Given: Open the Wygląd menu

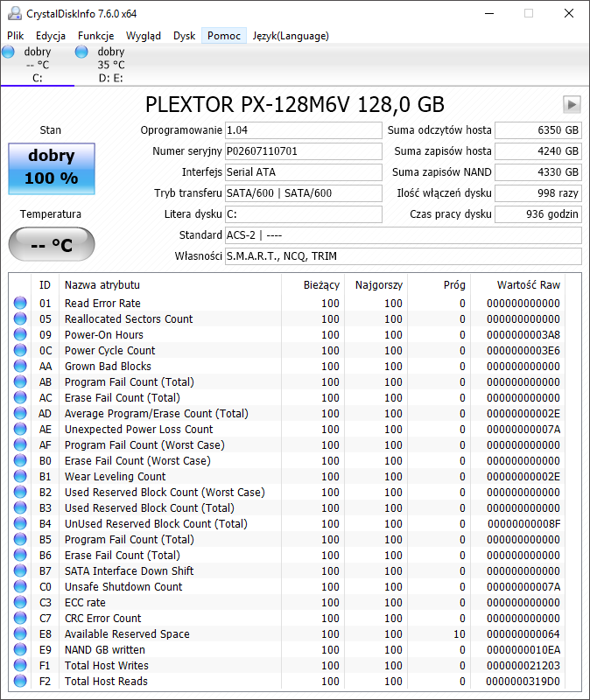Looking at the screenshot, I should coord(143,36).
